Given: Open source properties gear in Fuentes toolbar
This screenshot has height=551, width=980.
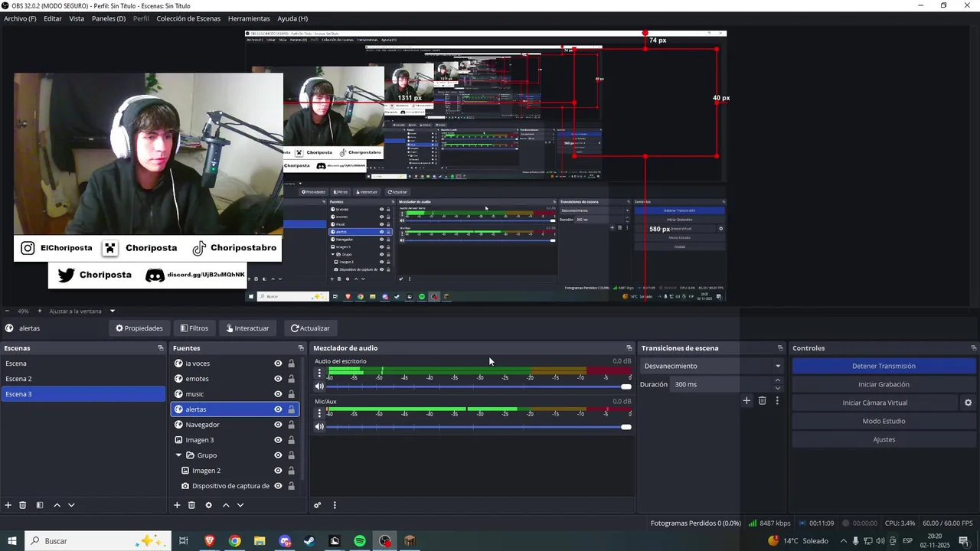Looking at the screenshot, I should pyautogui.click(x=208, y=505).
